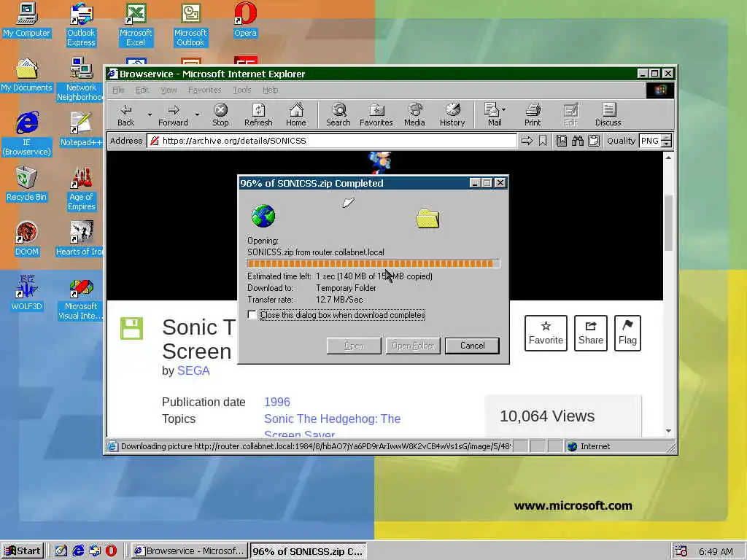Select Recycle Bin on desktop

tap(27, 184)
